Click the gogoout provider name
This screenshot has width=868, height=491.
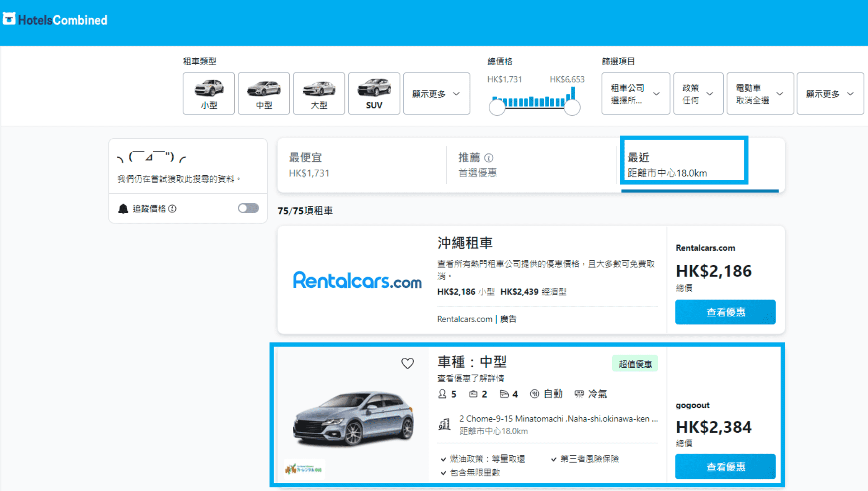tap(693, 405)
